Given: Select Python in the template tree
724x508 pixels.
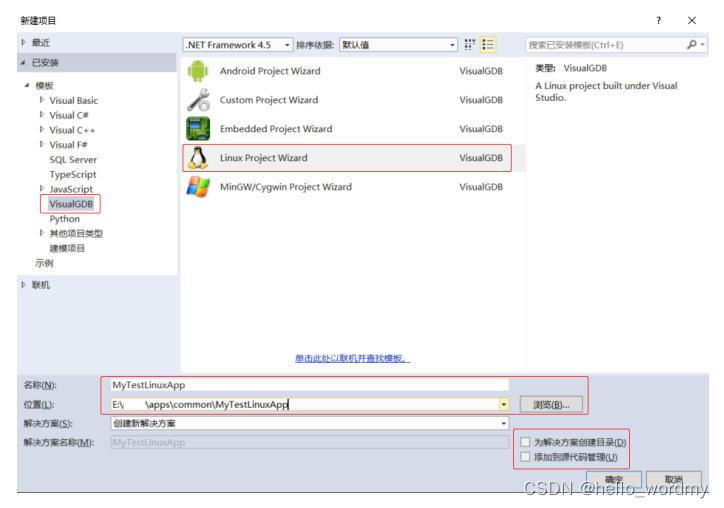Looking at the screenshot, I should pyautogui.click(x=65, y=219).
